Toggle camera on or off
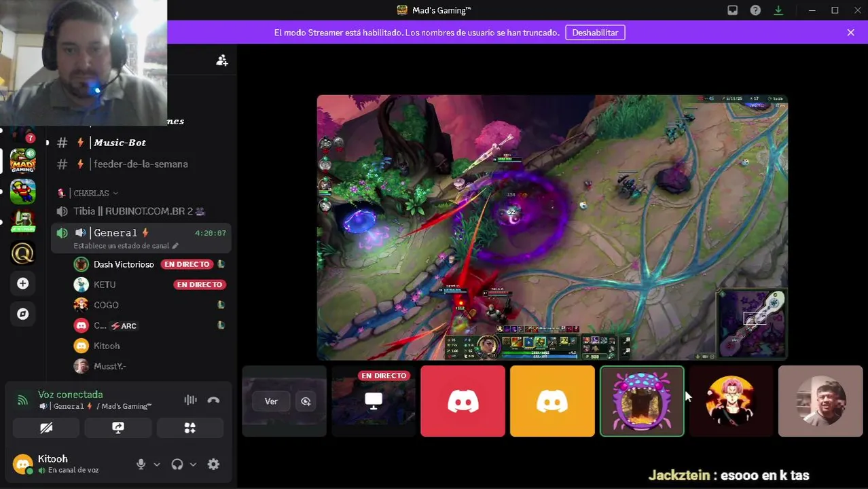The width and height of the screenshot is (868, 489). (46, 428)
